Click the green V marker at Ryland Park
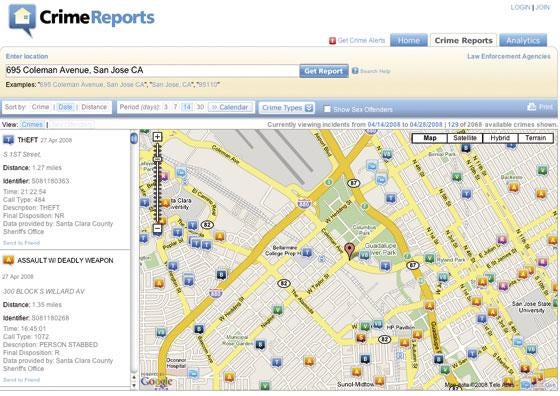 pos(430,258)
